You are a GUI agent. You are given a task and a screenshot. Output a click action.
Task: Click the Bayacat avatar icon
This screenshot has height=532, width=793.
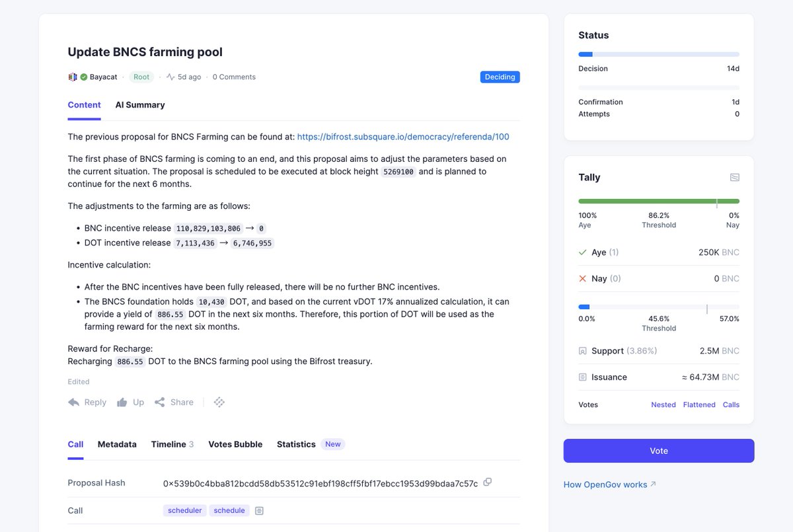(x=73, y=77)
